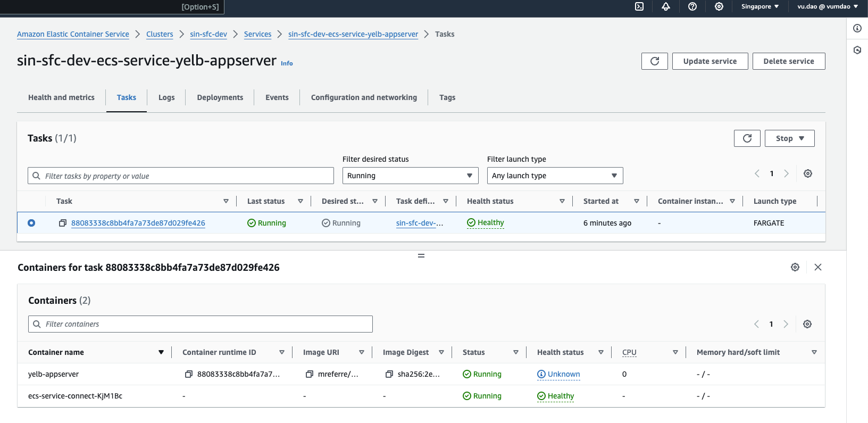The height and width of the screenshot is (423, 868).
Task: Click the Delete service button
Action: pyautogui.click(x=789, y=61)
